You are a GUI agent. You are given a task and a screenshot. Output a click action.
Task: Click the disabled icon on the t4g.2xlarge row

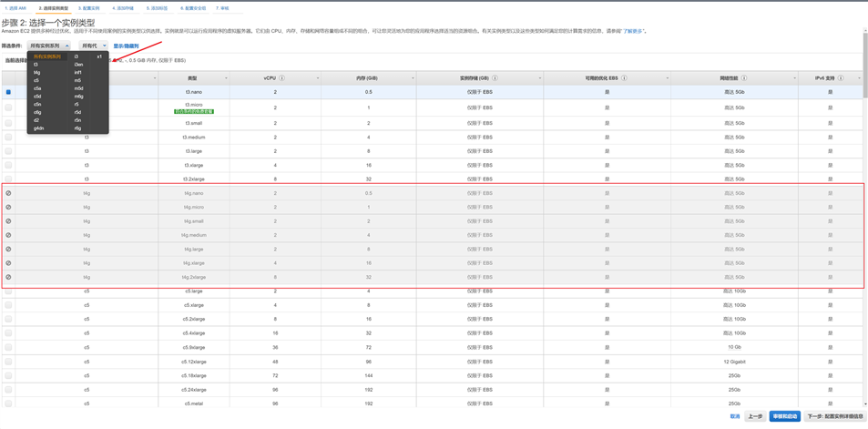8,277
